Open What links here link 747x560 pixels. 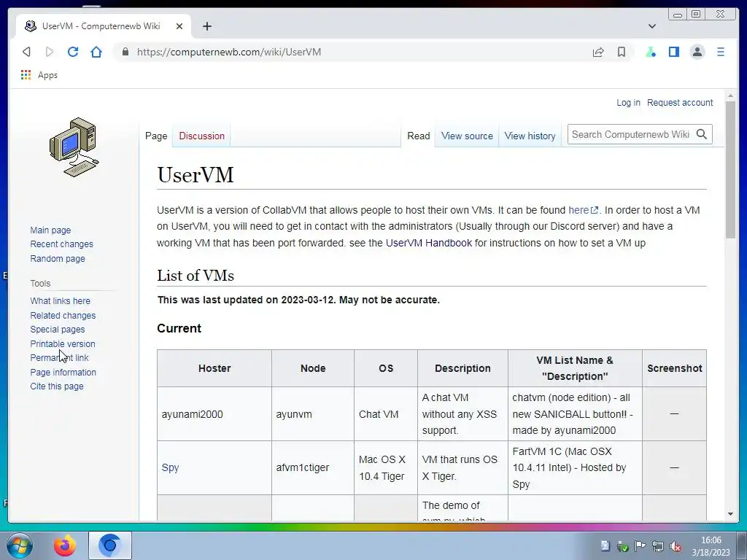(x=60, y=301)
